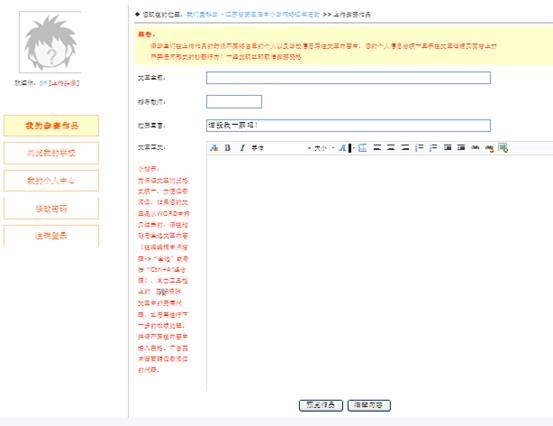Open the font family dropdown
This screenshot has width=553, height=426.
(281, 148)
